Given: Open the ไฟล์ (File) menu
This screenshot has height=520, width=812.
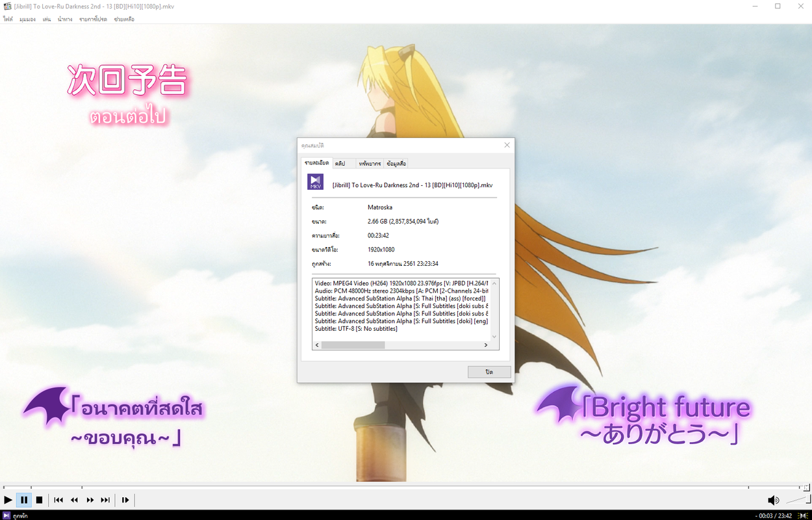Looking at the screenshot, I should coord(8,19).
